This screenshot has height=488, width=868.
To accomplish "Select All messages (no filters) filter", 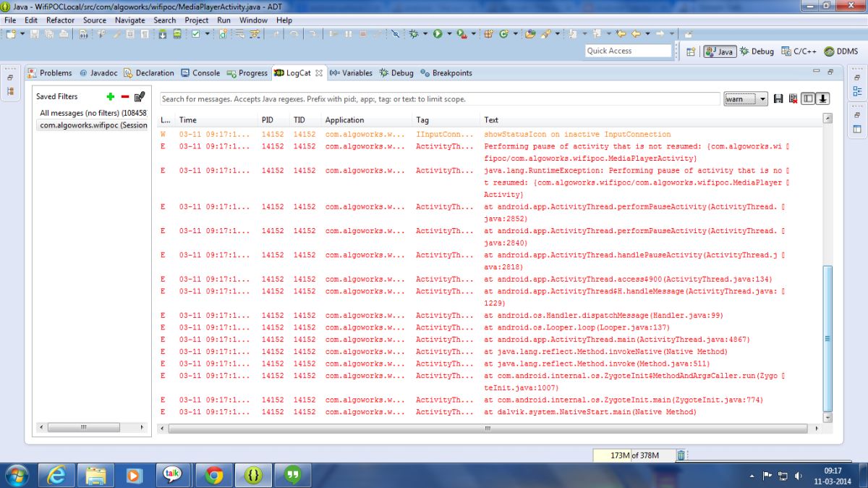I will (93, 113).
